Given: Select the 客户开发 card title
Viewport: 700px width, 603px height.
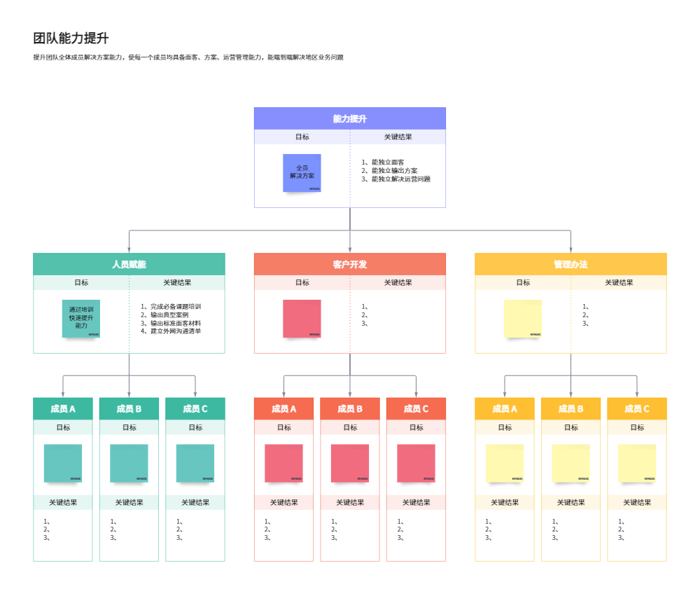Looking at the screenshot, I should coord(350,264).
